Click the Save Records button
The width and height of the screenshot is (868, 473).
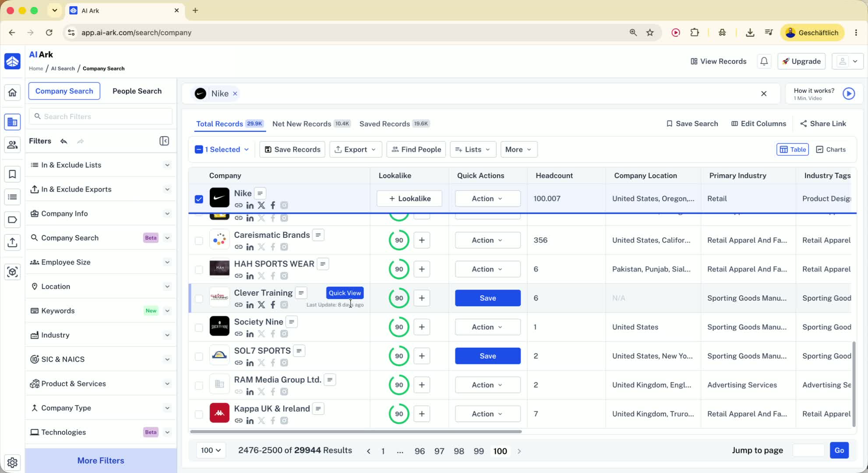(292, 149)
